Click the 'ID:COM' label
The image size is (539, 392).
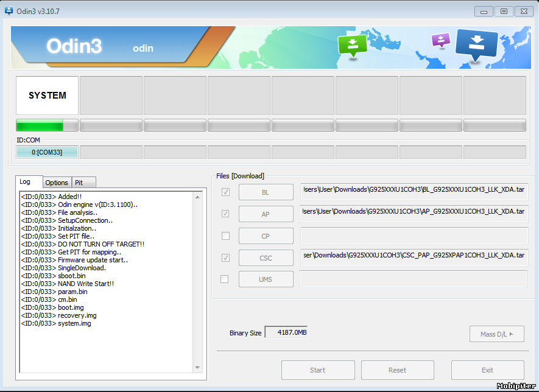[28, 140]
